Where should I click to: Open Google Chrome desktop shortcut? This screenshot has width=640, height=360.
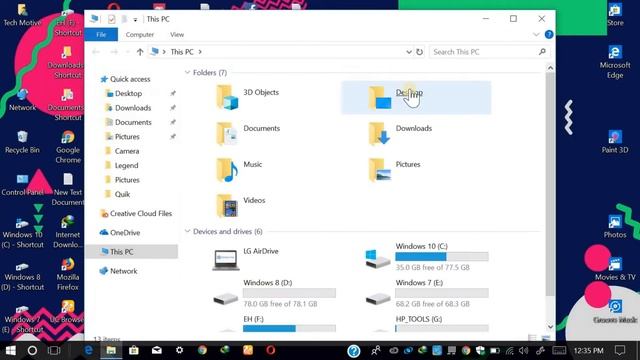click(68, 147)
